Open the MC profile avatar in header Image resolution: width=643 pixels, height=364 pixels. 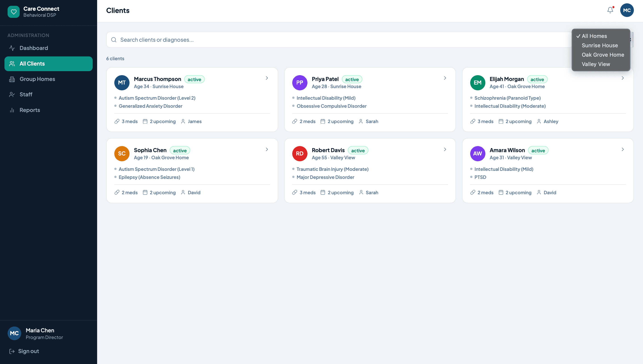click(x=627, y=10)
